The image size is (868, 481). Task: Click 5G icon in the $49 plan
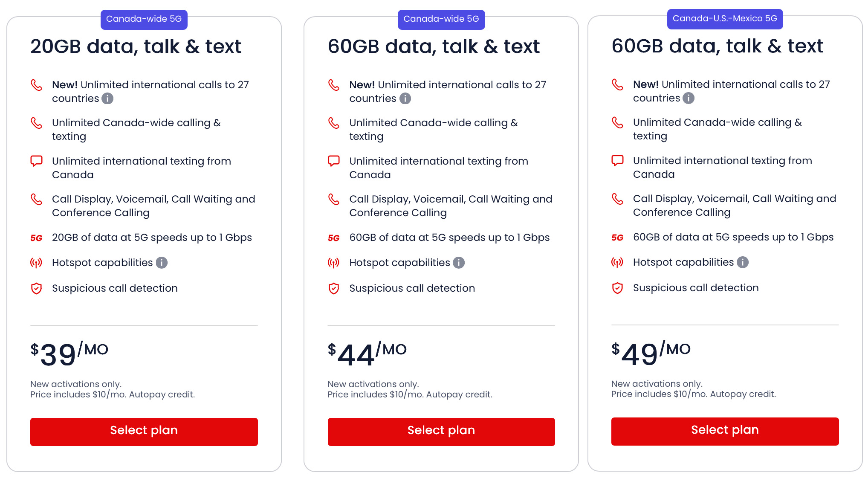617,238
